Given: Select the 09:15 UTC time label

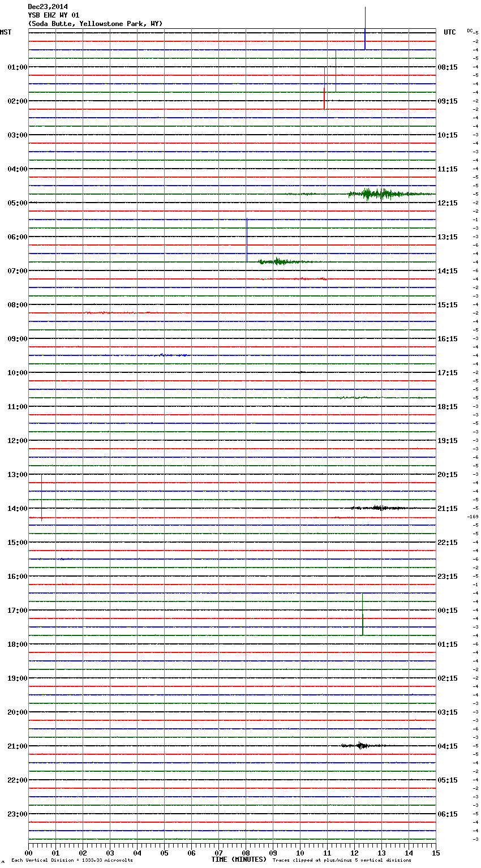Looking at the screenshot, I should [448, 101].
